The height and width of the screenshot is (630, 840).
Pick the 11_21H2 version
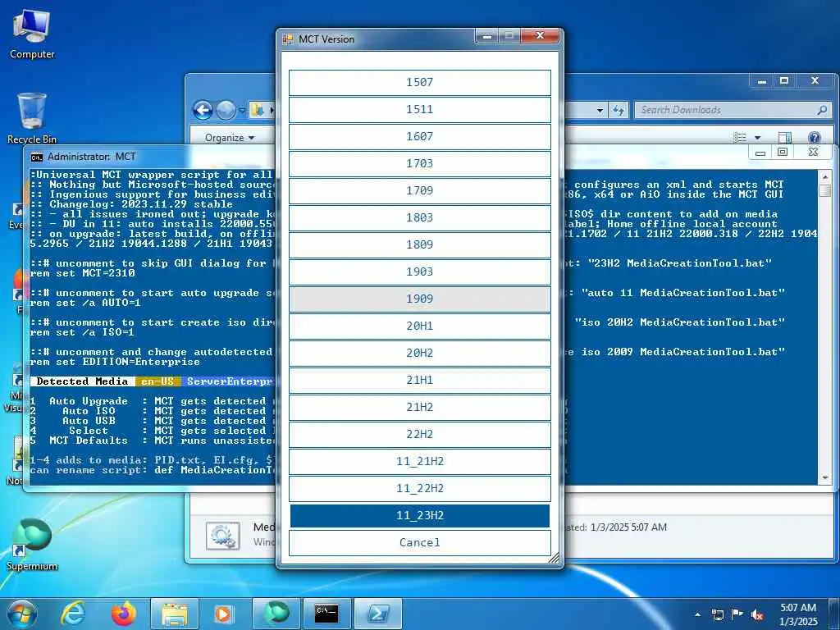[419, 461]
